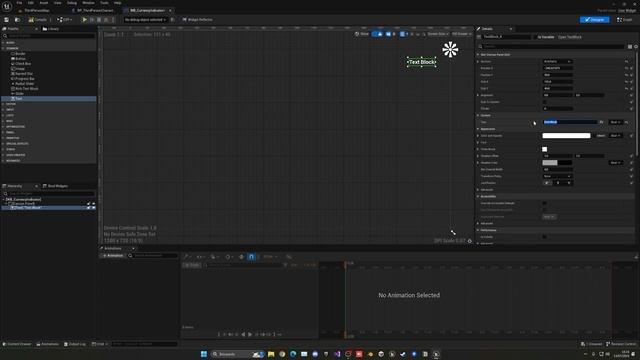Image resolution: width=640 pixels, height=360 pixels.
Task: Click the Strike Brush white swatch
Action: tap(544, 149)
